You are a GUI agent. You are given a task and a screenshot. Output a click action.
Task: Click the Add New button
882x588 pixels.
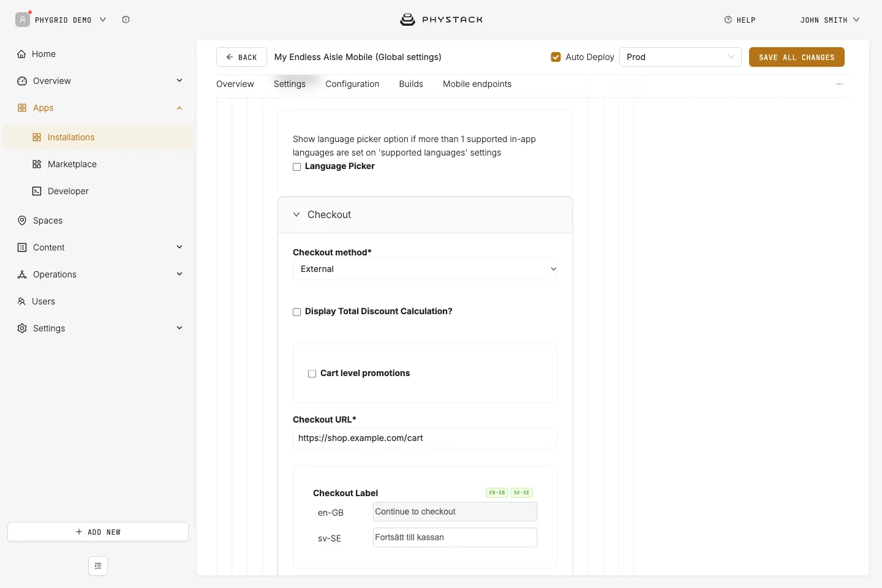click(x=98, y=532)
